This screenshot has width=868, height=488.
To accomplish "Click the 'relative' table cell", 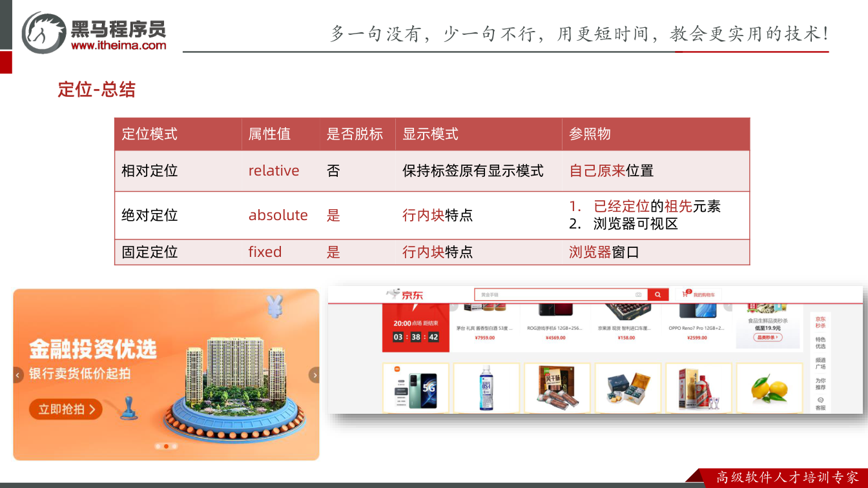I will coord(274,171).
